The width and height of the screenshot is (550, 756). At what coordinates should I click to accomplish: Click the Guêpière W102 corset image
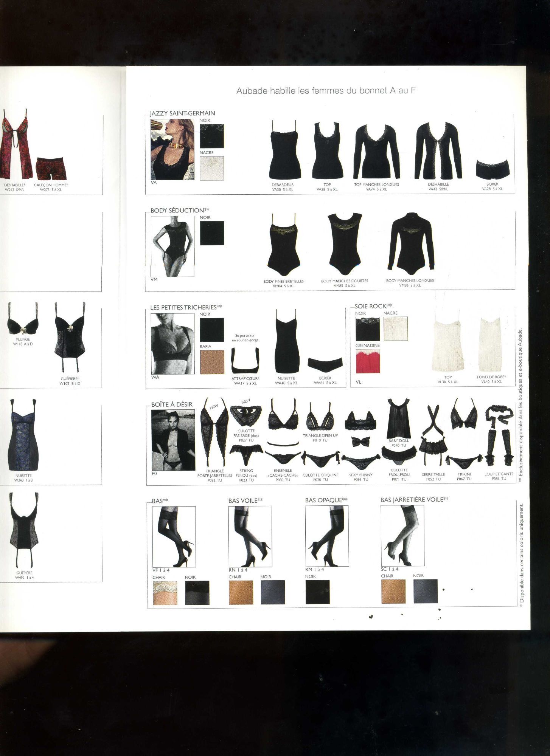70,337
